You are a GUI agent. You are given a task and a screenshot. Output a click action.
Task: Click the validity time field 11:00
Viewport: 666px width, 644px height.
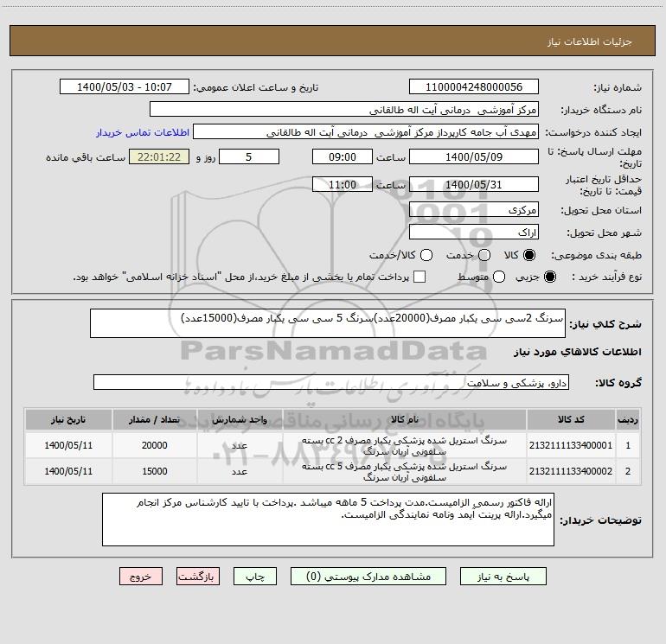[x=343, y=184]
